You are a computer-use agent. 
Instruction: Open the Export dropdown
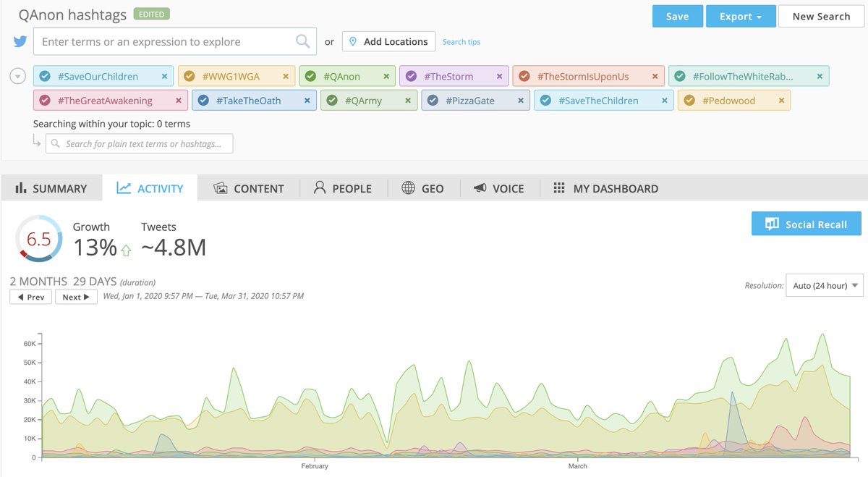[741, 16]
